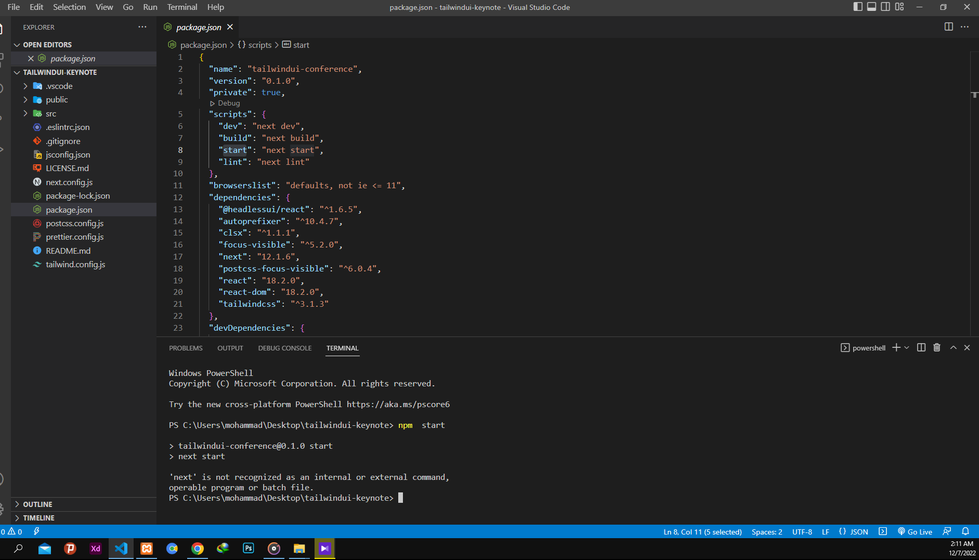Toggle primary side bar layout icon

858,7
